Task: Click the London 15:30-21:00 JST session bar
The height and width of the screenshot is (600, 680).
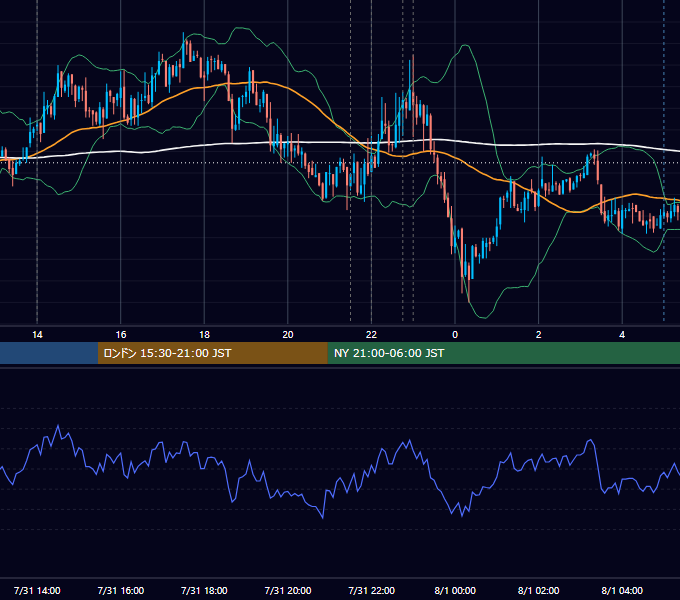Action: pos(212,353)
